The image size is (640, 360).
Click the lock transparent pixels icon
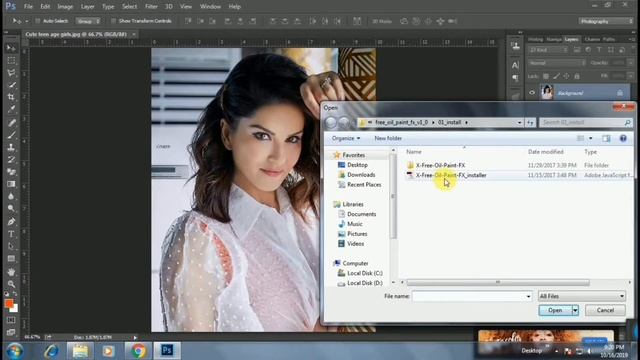point(546,76)
